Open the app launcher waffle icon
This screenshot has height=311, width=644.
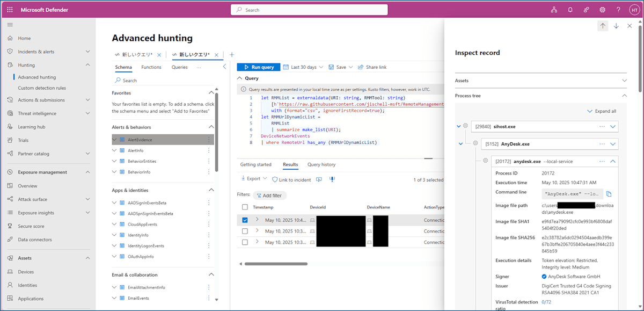pyautogui.click(x=10, y=10)
